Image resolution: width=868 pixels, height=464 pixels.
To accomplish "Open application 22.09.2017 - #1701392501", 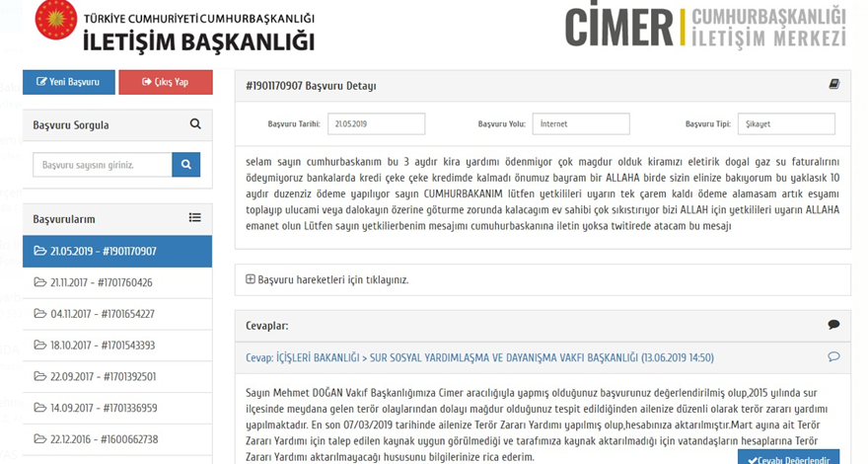I will pyautogui.click(x=117, y=377).
